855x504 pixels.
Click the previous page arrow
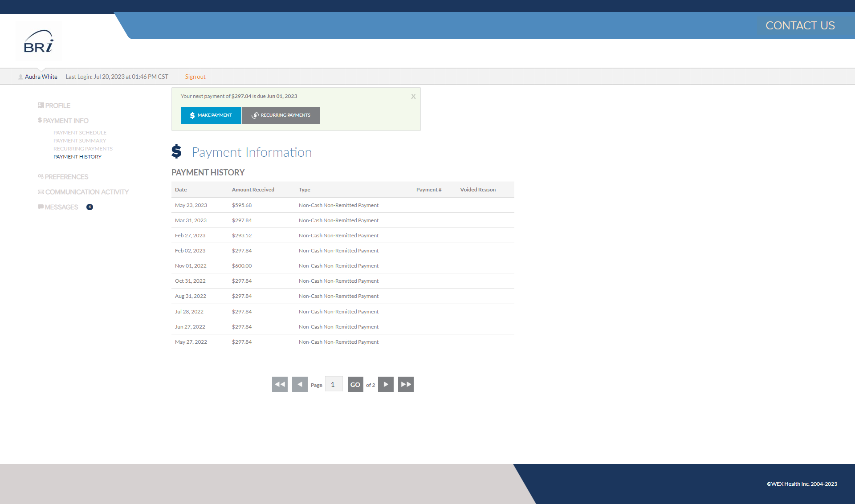[x=300, y=384]
